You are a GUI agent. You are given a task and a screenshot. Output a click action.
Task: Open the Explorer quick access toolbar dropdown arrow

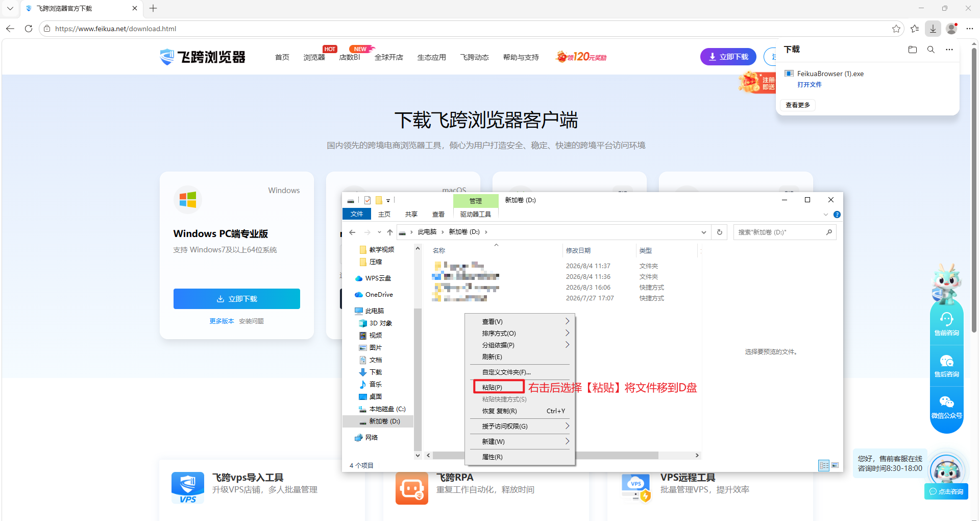388,201
